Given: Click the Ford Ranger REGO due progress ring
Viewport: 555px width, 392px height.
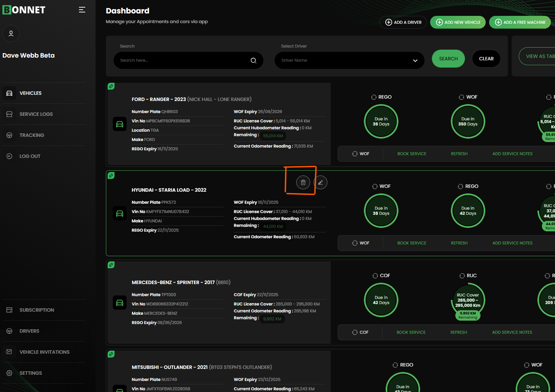Looking at the screenshot, I should click(x=381, y=121).
